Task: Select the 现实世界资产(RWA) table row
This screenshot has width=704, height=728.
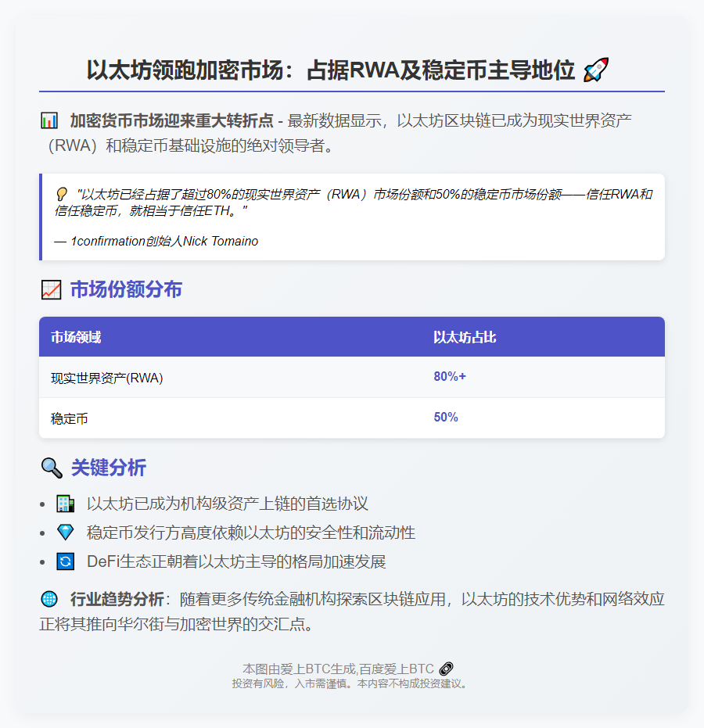Action: (x=235, y=376)
